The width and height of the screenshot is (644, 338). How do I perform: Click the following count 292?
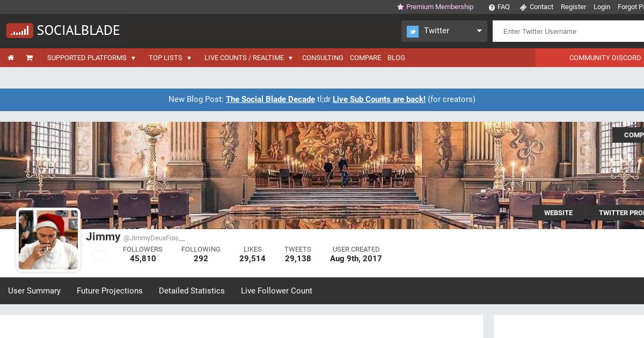(201, 259)
